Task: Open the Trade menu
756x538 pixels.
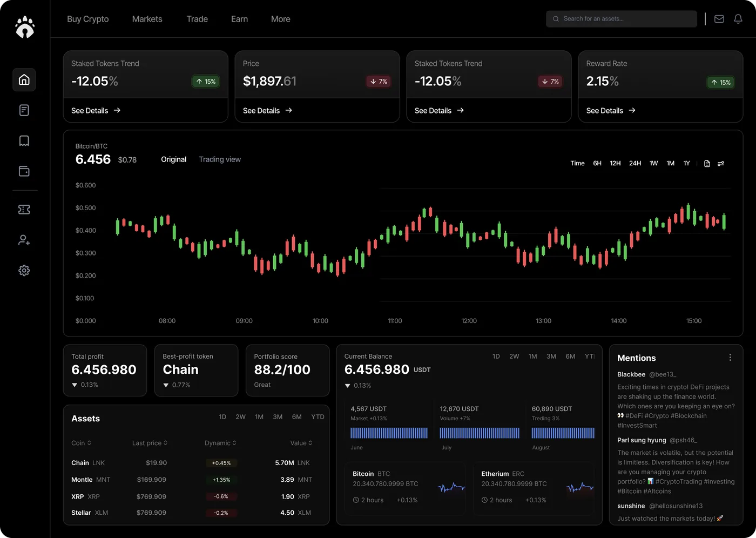Action: tap(197, 19)
